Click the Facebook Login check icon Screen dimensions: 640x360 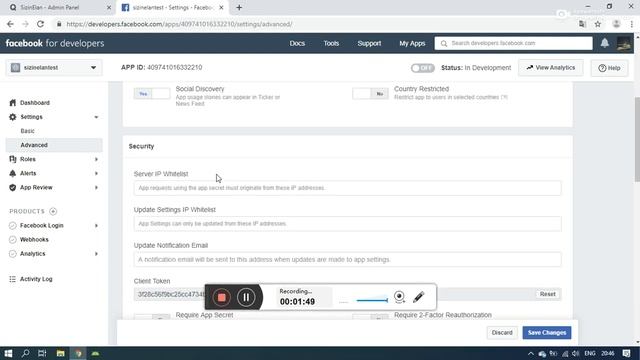click(x=13, y=225)
